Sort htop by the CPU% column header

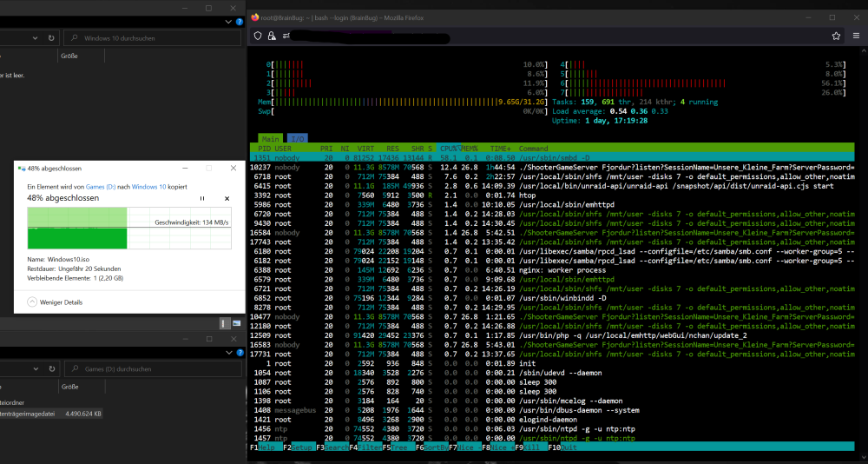pyautogui.click(x=450, y=149)
